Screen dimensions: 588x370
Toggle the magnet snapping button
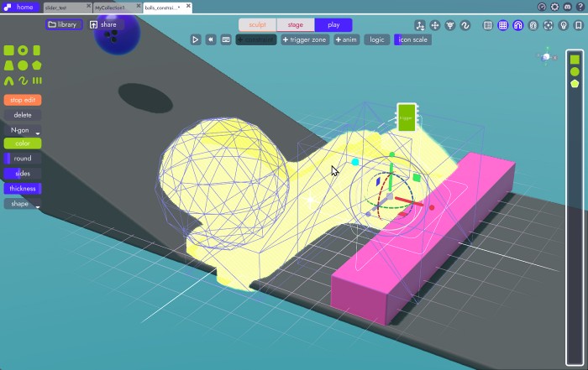point(517,25)
